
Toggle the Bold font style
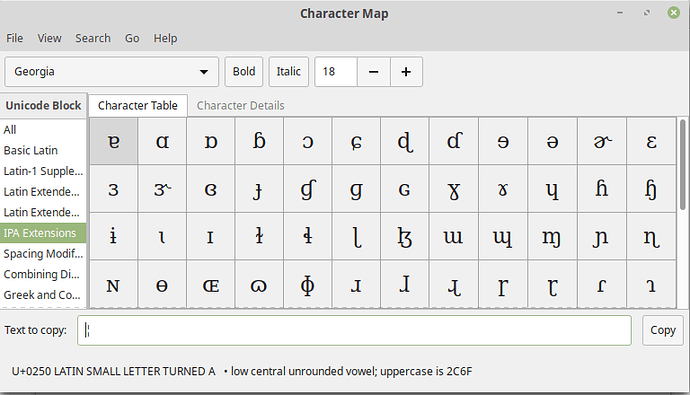pos(244,71)
